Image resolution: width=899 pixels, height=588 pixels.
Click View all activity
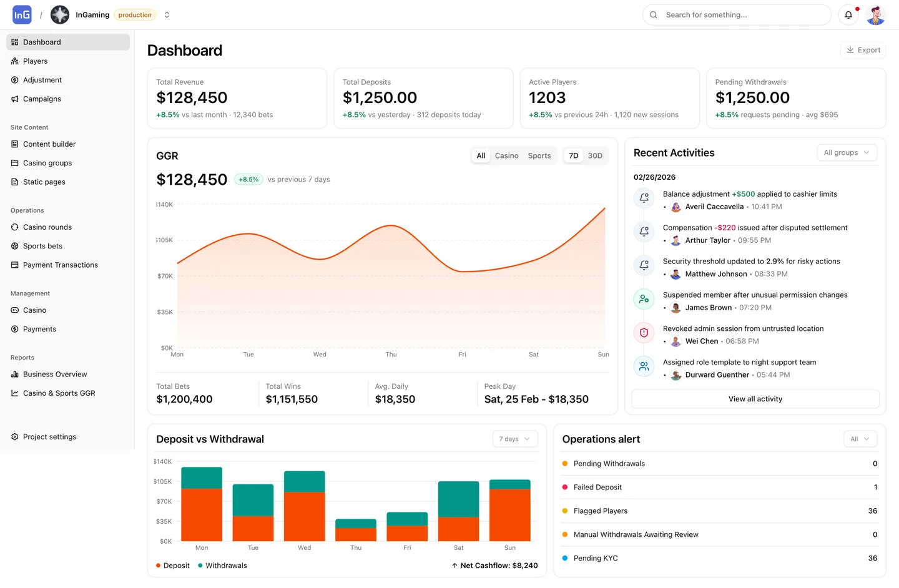point(755,399)
